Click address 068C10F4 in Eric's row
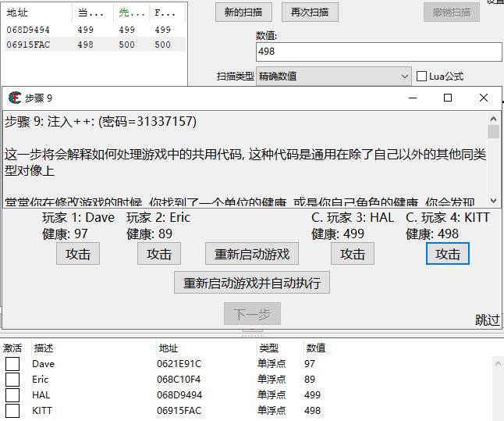This screenshot has width=504, height=421. pos(179,380)
